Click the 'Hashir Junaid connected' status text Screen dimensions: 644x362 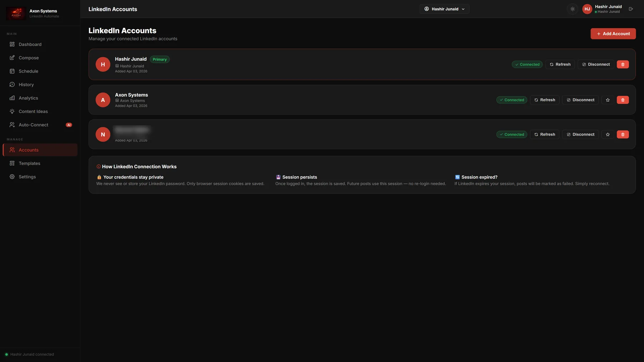(x=32, y=354)
